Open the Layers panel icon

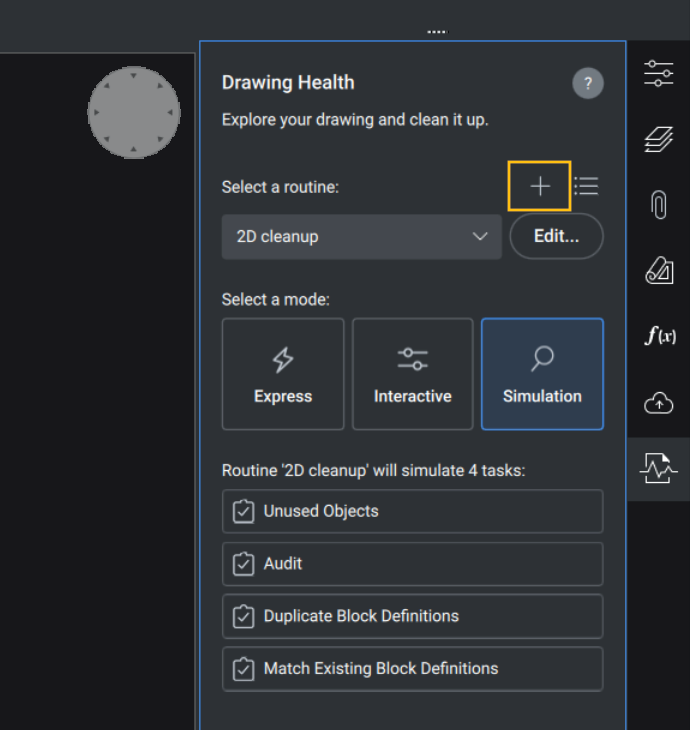(658, 139)
